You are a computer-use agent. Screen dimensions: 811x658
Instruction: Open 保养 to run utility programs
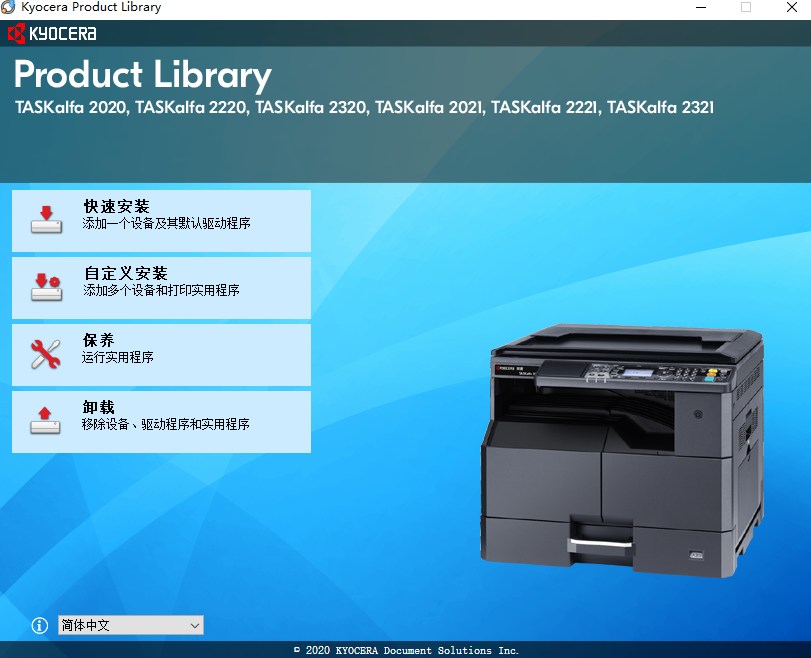160,353
